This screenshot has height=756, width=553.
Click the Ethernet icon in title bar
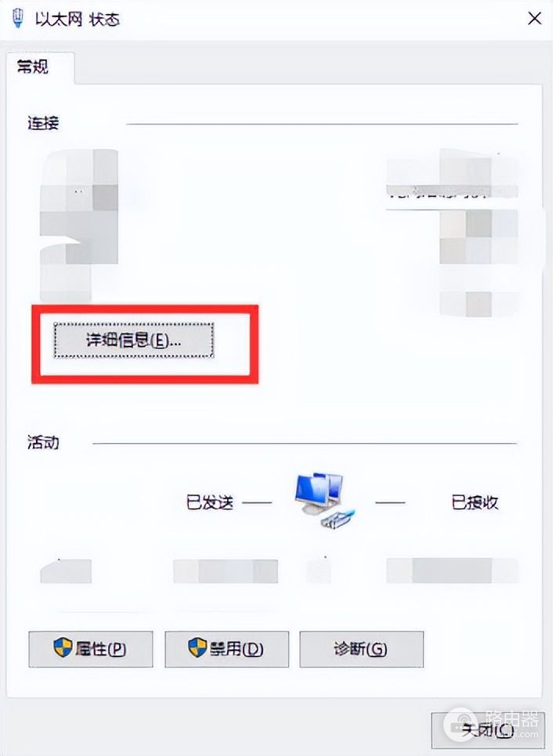17,19
